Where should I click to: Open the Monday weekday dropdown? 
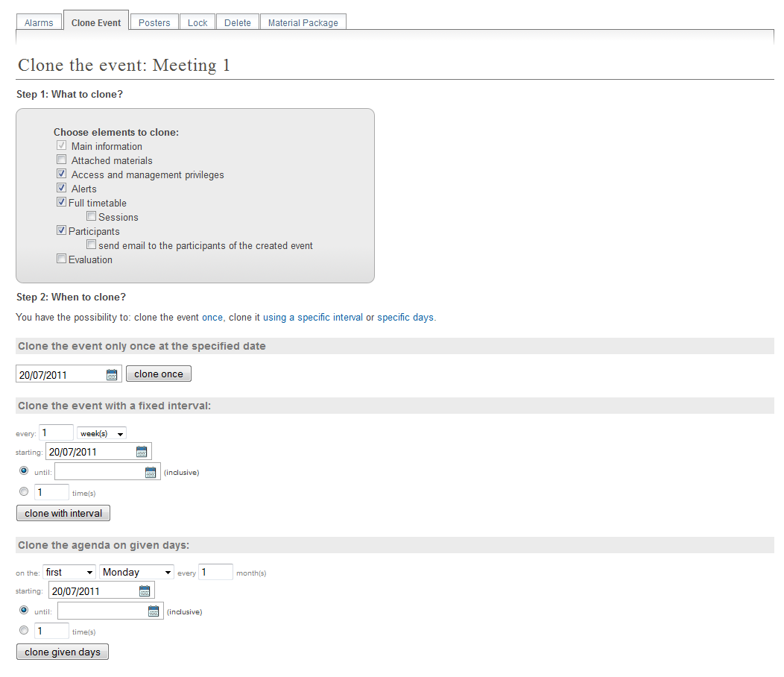point(136,572)
